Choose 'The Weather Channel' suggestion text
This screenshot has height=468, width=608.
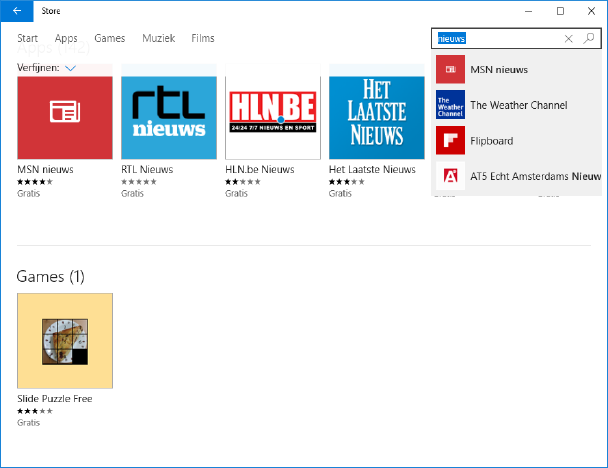pyautogui.click(x=518, y=105)
